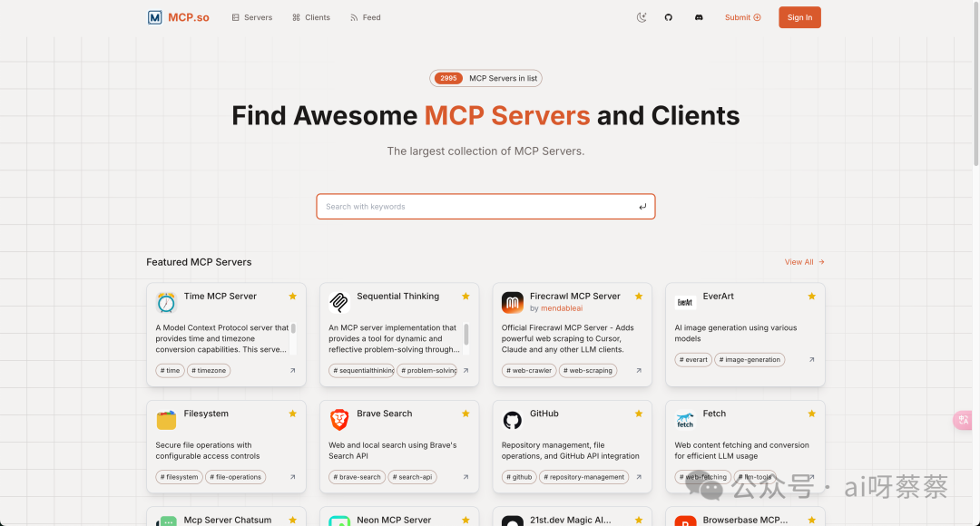Image resolution: width=980 pixels, height=526 pixels.
Task: Select the # brave-search tag
Action: coord(357,477)
